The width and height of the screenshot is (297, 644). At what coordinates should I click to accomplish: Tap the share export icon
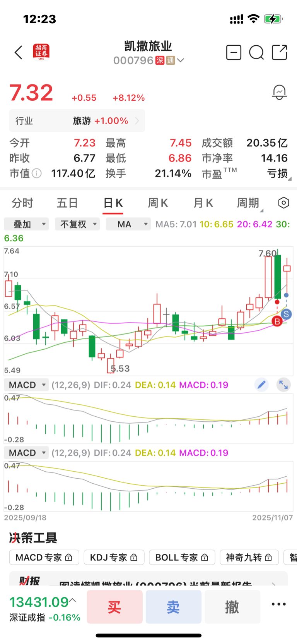[x=280, y=52]
